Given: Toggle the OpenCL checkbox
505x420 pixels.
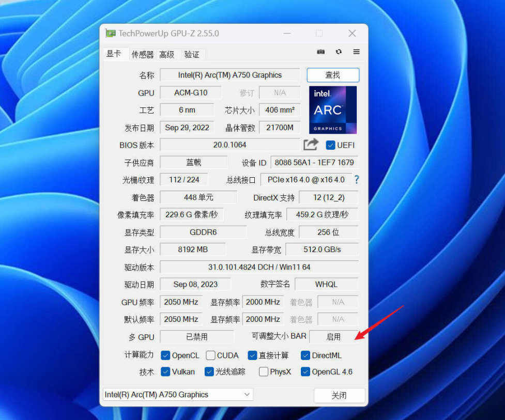Looking at the screenshot, I should point(165,355).
